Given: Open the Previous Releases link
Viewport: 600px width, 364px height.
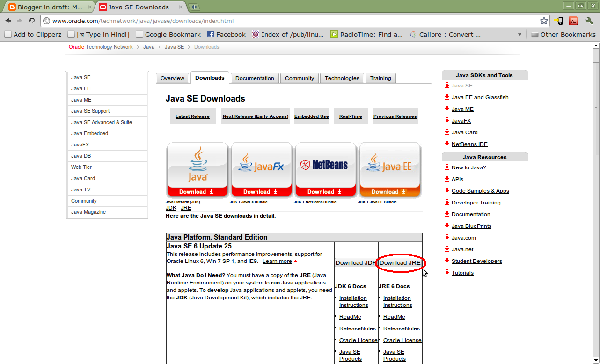Looking at the screenshot, I should pyautogui.click(x=395, y=116).
